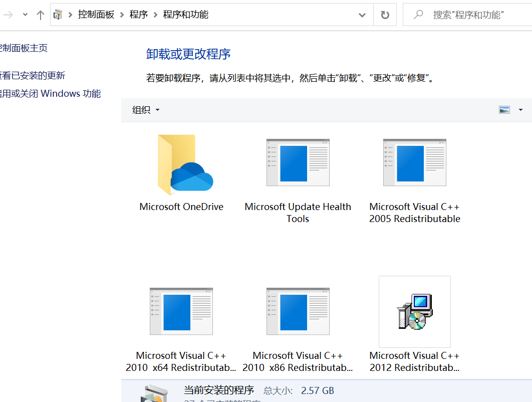Select the Microsoft OneDrive icon
The height and width of the screenshot is (402, 532).
click(x=185, y=165)
